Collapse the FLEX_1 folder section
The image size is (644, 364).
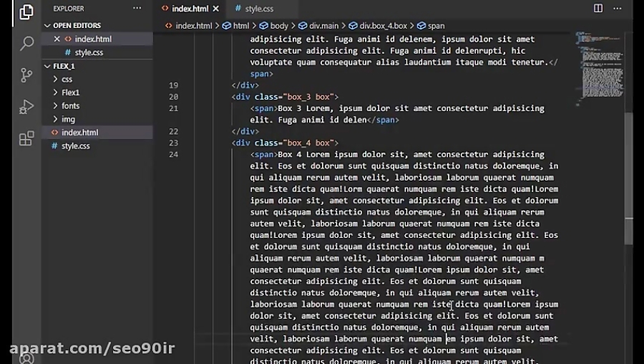[48, 66]
